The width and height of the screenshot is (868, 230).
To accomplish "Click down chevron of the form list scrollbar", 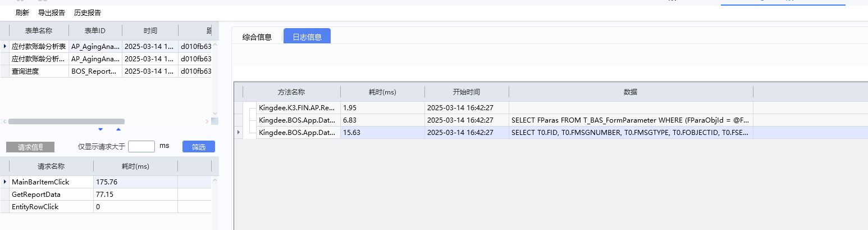I will 214,114.
